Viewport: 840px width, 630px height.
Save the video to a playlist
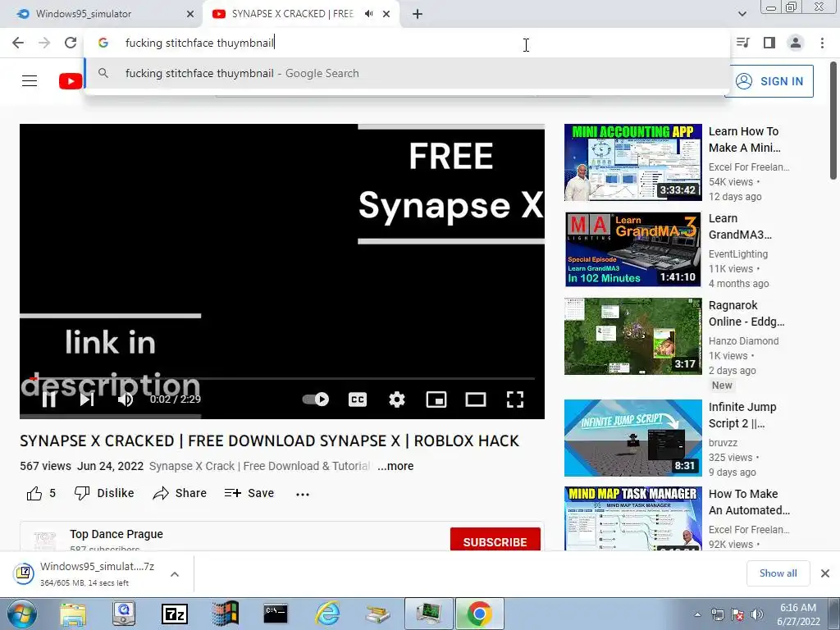pyautogui.click(x=249, y=493)
